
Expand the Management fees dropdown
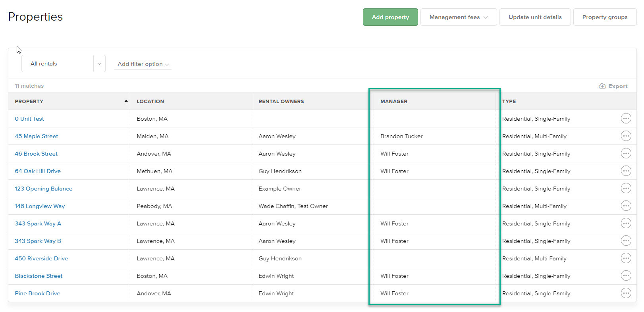459,17
